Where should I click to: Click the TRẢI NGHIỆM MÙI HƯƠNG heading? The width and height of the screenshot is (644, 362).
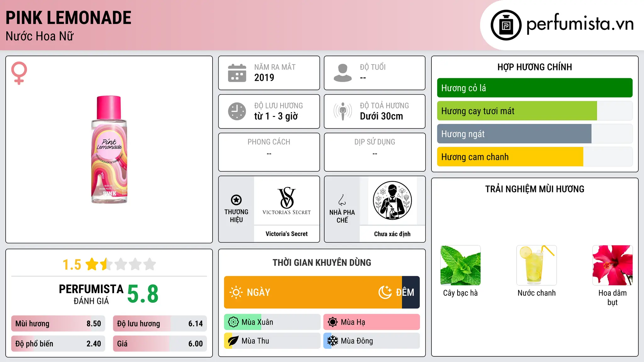[535, 189]
